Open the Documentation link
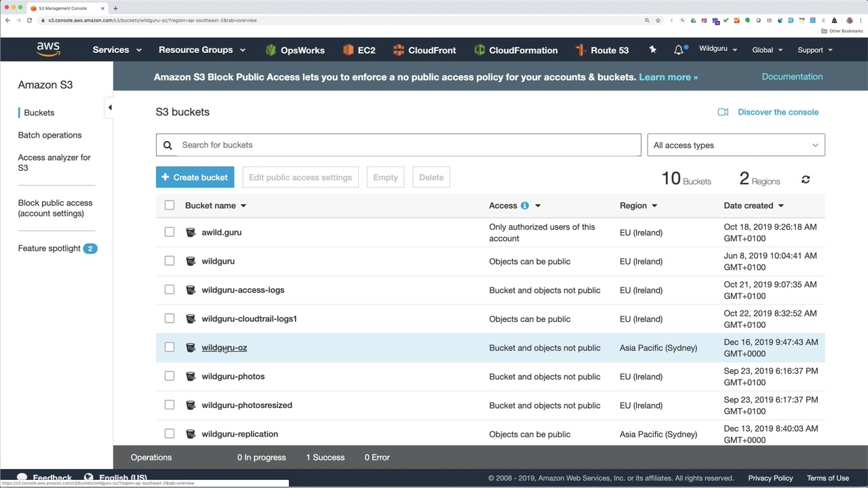The height and width of the screenshot is (488, 868). pyautogui.click(x=792, y=77)
